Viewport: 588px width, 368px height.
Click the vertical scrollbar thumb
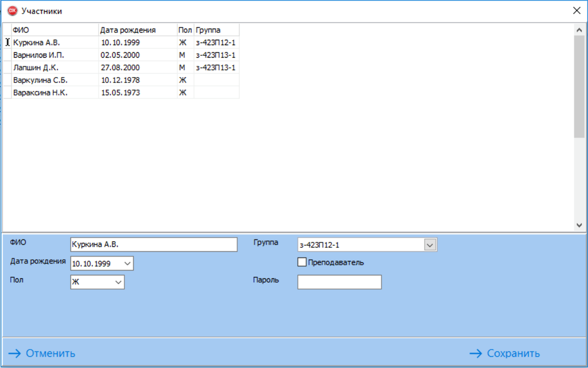pyautogui.click(x=579, y=87)
